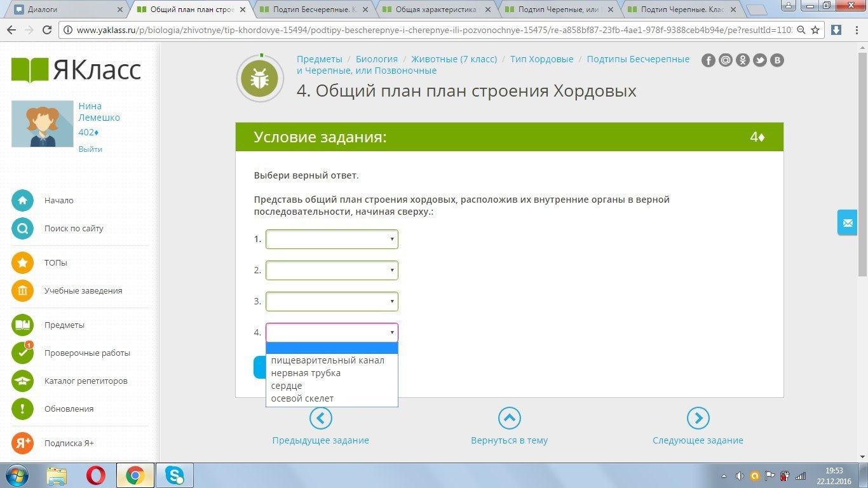Expand dropdown number 1
The image size is (868, 488).
pyautogui.click(x=332, y=240)
